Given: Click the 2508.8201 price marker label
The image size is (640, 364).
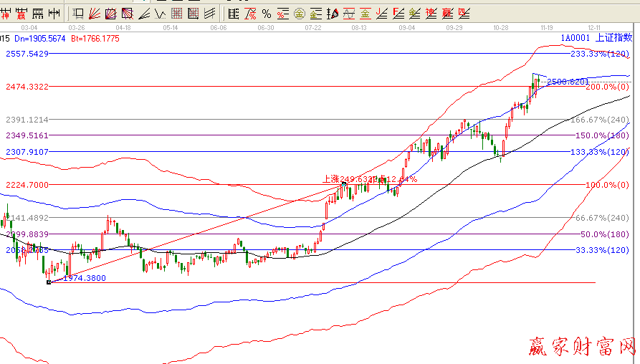Looking at the screenshot, I should tap(568, 82).
